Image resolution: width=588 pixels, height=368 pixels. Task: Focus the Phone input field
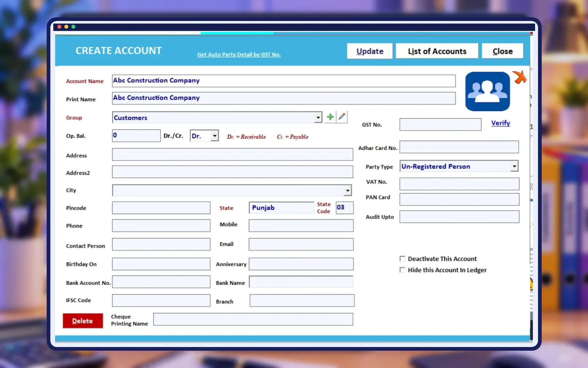click(x=161, y=226)
